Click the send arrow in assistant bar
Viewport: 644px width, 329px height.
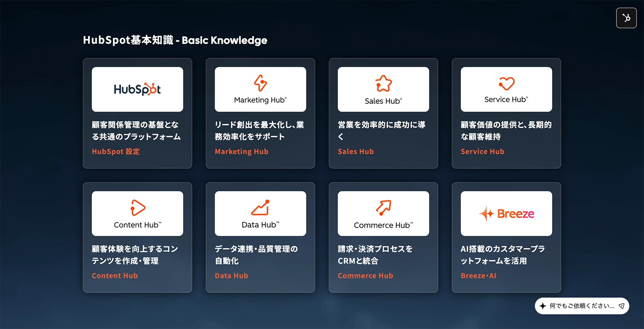621,306
